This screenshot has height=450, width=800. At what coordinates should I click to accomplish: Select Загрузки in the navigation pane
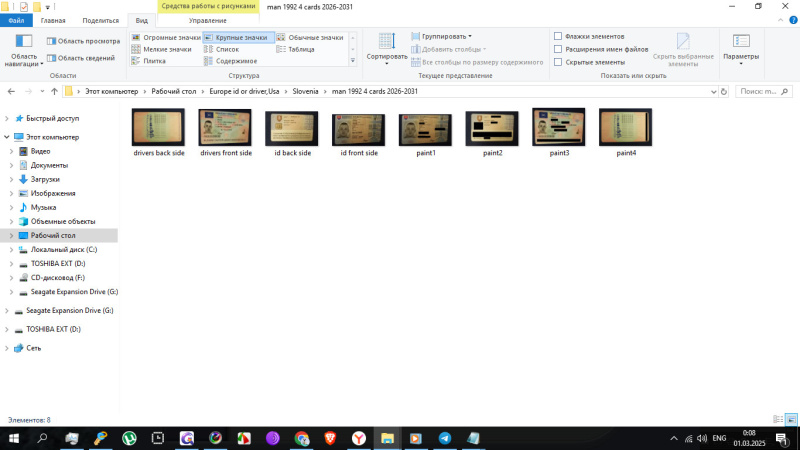click(x=45, y=179)
